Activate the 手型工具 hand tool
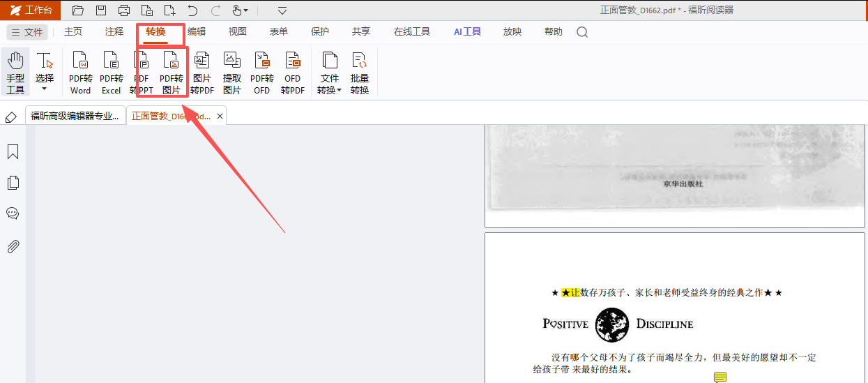The image size is (868, 383). [15, 73]
